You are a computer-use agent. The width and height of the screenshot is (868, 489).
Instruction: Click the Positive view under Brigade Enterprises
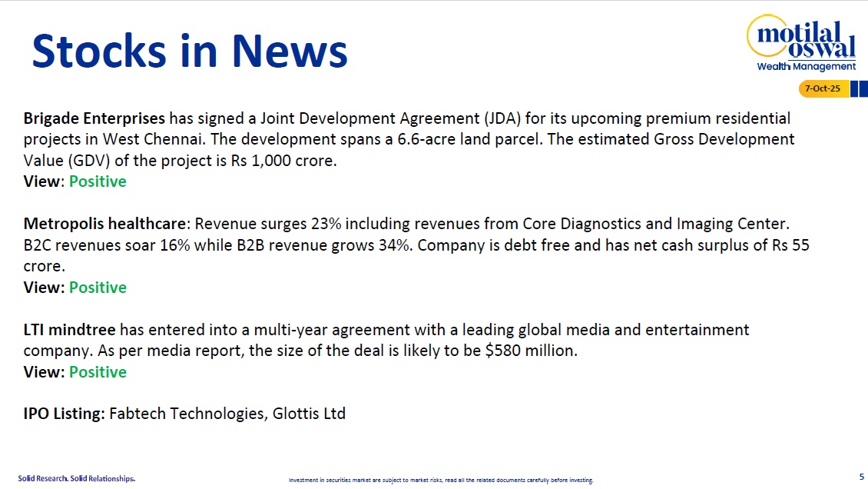pyautogui.click(x=98, y=181)
